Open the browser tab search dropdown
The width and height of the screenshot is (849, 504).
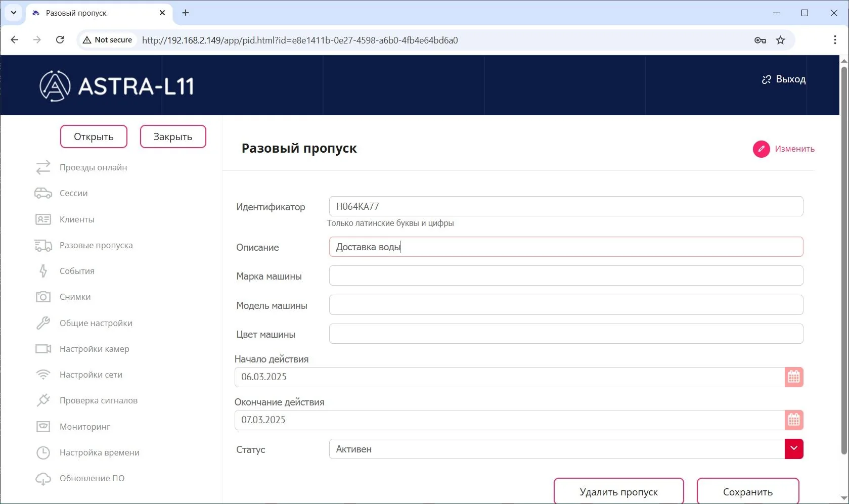tap(14, 13)
